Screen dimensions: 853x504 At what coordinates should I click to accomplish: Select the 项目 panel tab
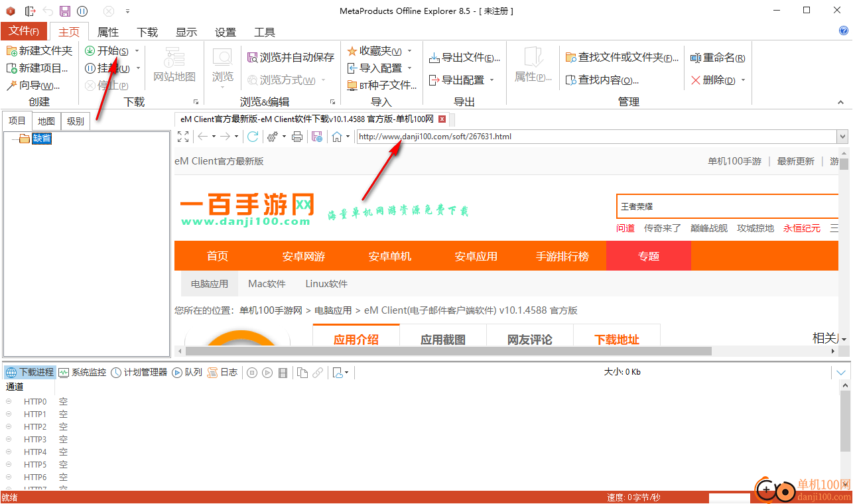pyautogui.click(x=17, y=121)
